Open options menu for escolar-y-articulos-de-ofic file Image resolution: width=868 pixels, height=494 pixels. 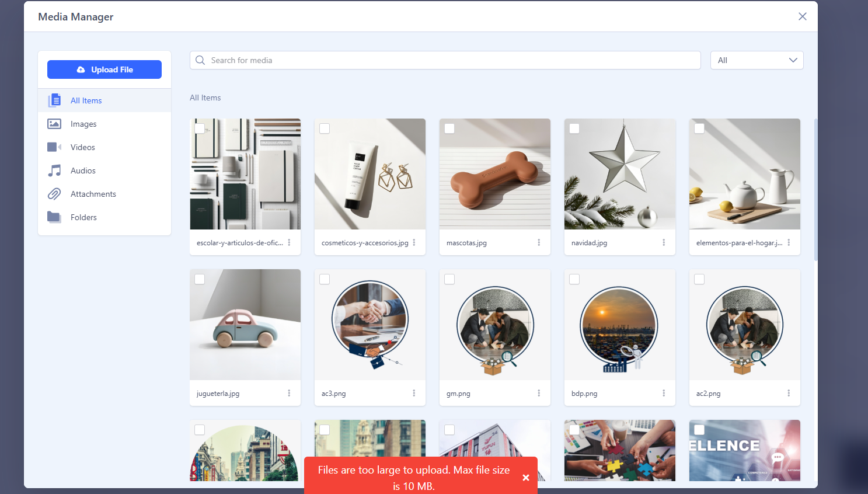[289, 242]
